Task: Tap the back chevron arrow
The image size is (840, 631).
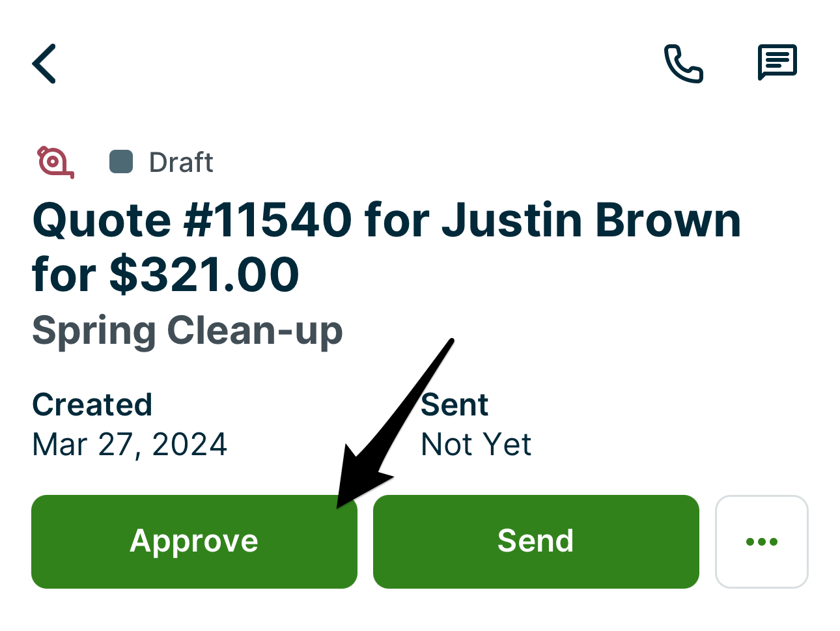Action: [44, 64]
